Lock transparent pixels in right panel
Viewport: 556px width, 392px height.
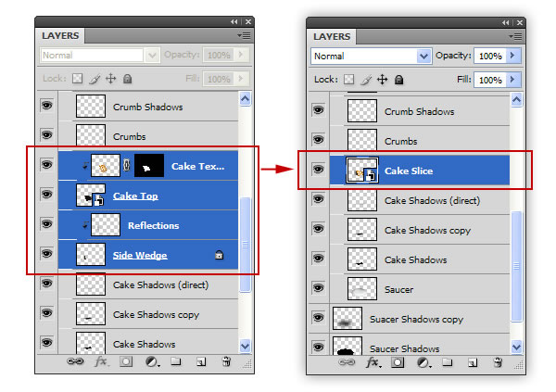coord(349,79)
